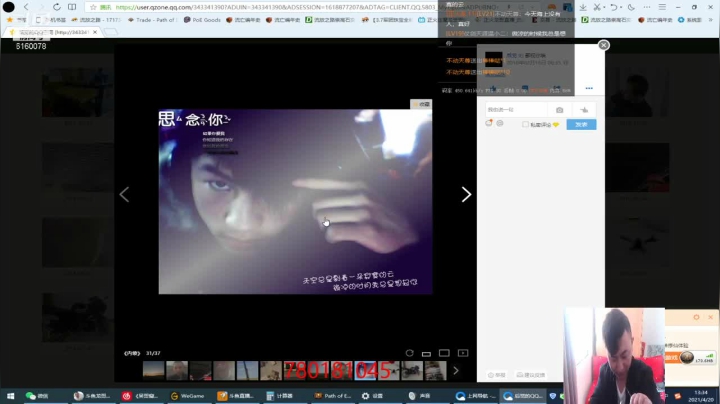This screenshot has width=720, height=404.
Task: Close the orange popup at bottom right
Action: 710,317
